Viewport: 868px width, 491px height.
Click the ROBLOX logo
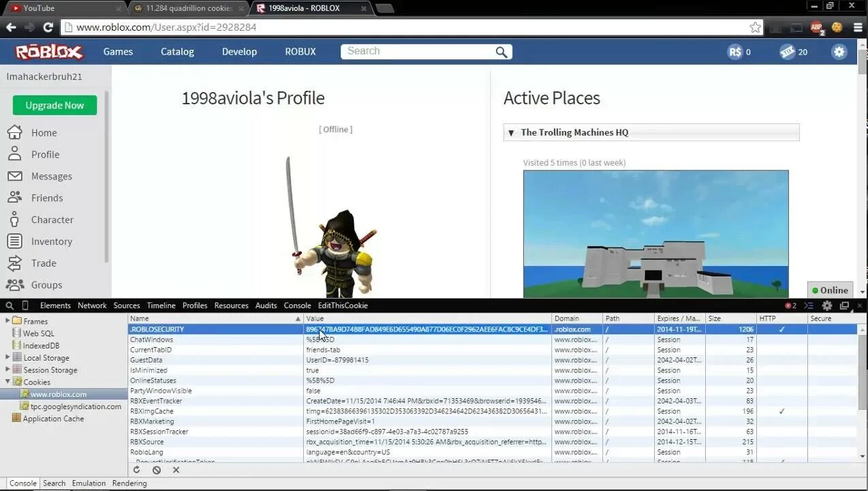coord(49,52)
